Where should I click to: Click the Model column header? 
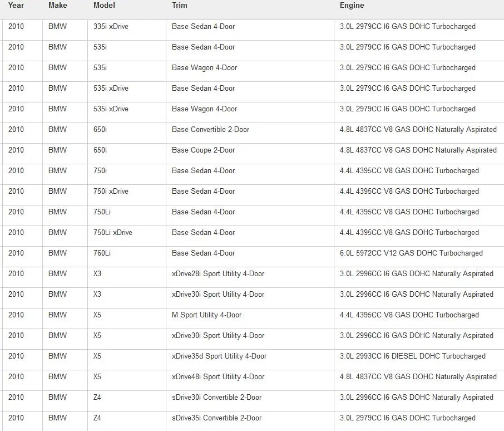pos(104,6)
